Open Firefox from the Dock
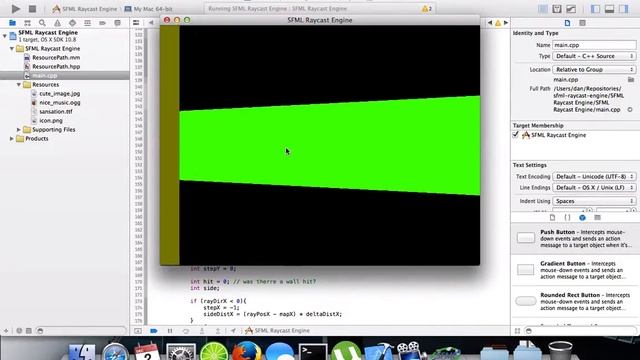Viewport: 640px width, 360px height. point(247,351)
